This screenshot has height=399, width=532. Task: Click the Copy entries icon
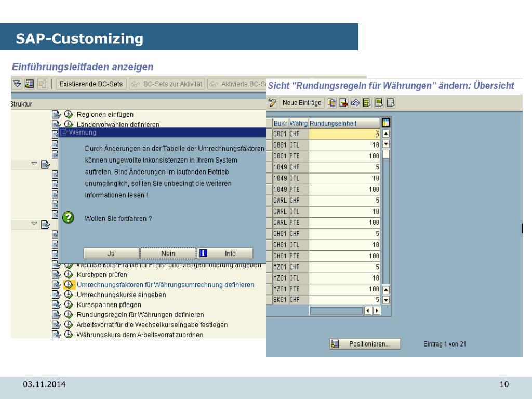(331, 102)
